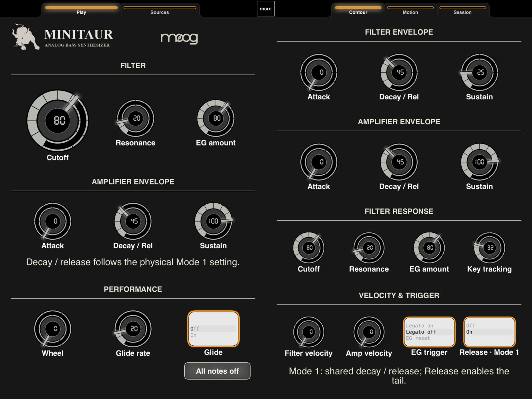The width and height of the screenshot is (532, 399).
Task: Click Contour Amplifier Envelope Attack knob
Action: [x=319, y=162]
